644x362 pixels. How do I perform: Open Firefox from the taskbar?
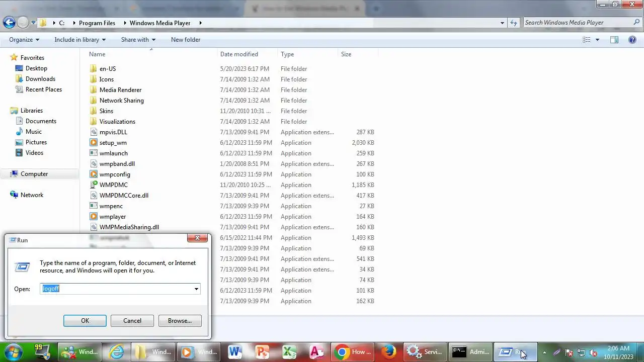388,352
